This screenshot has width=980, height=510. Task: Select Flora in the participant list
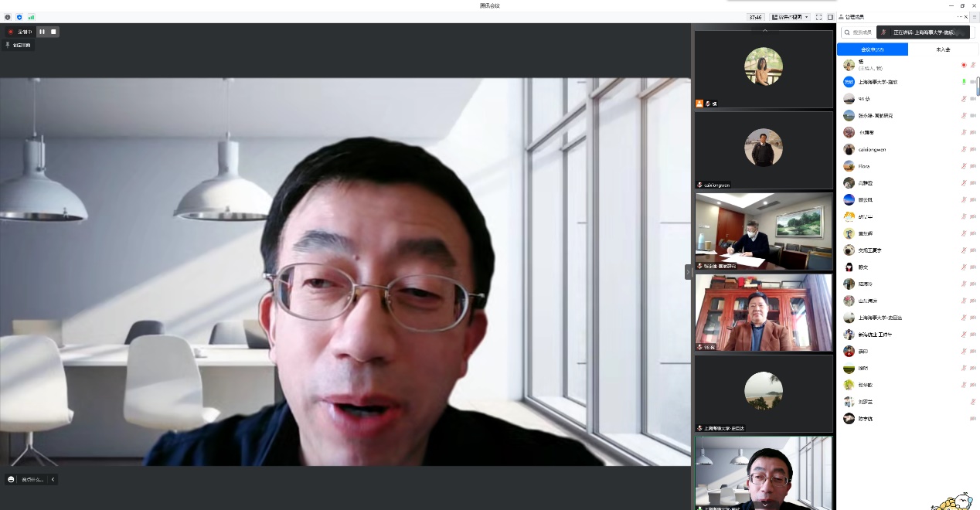[864, 166]
